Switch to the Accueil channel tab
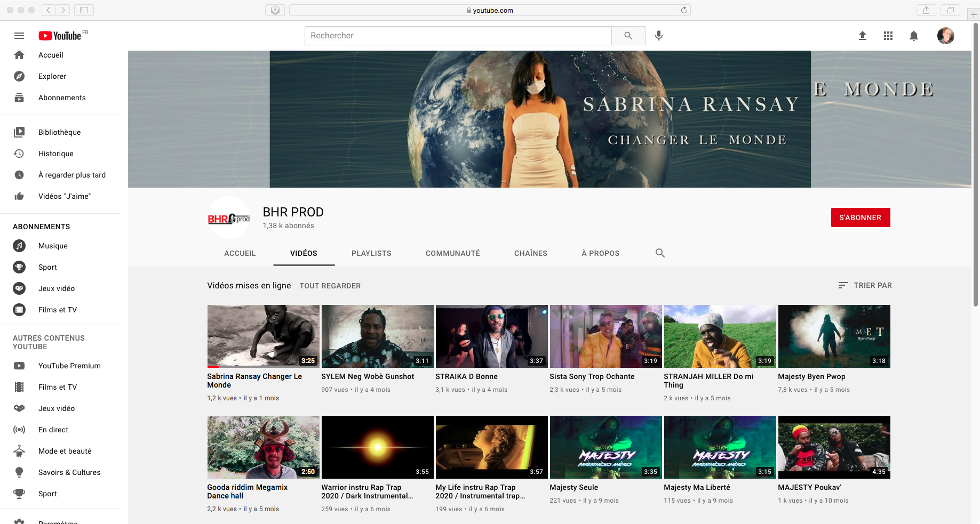The width and height of the screenshot is (980, 524). click(240, 253)
